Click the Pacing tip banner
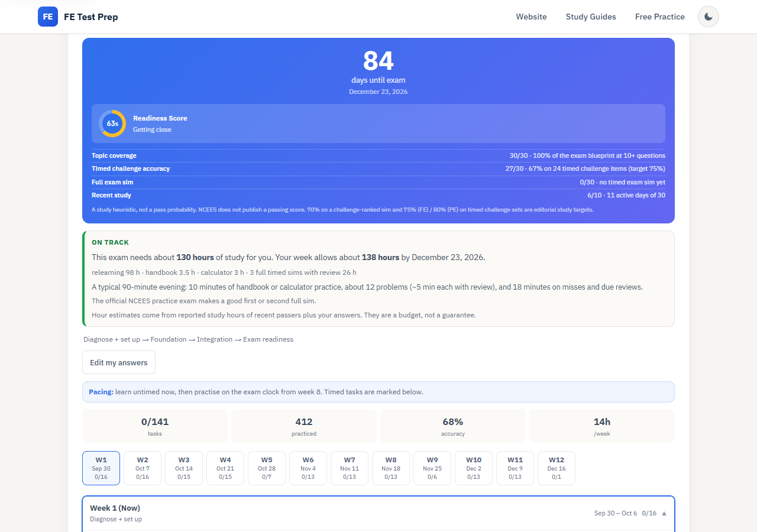Viewport: 757px width, 532px height. (x=378, y=392)
